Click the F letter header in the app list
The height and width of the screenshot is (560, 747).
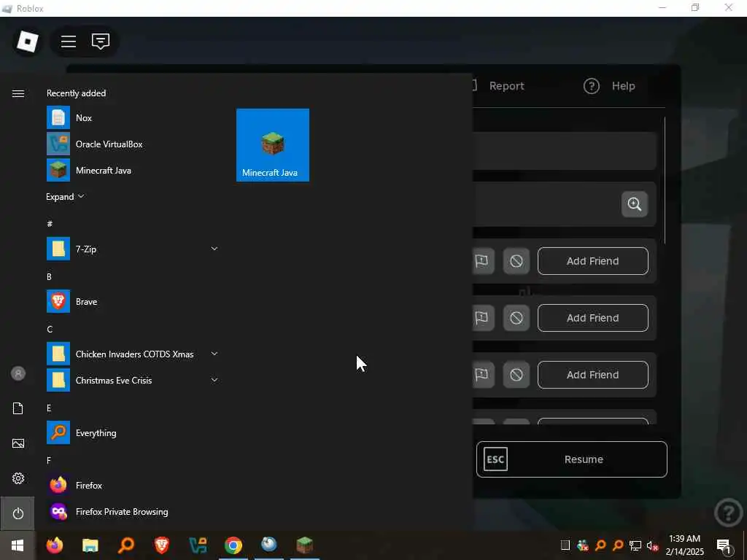tap(49, 461)
